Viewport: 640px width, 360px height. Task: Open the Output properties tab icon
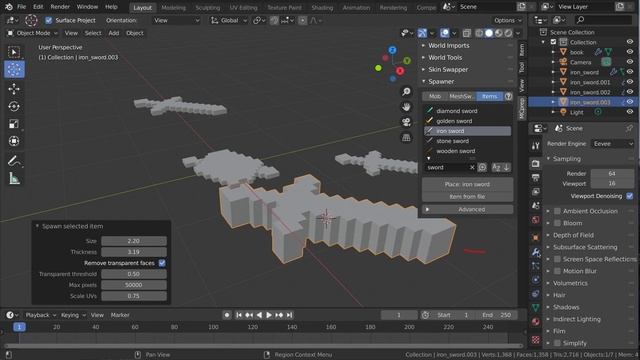coord(536,178)
